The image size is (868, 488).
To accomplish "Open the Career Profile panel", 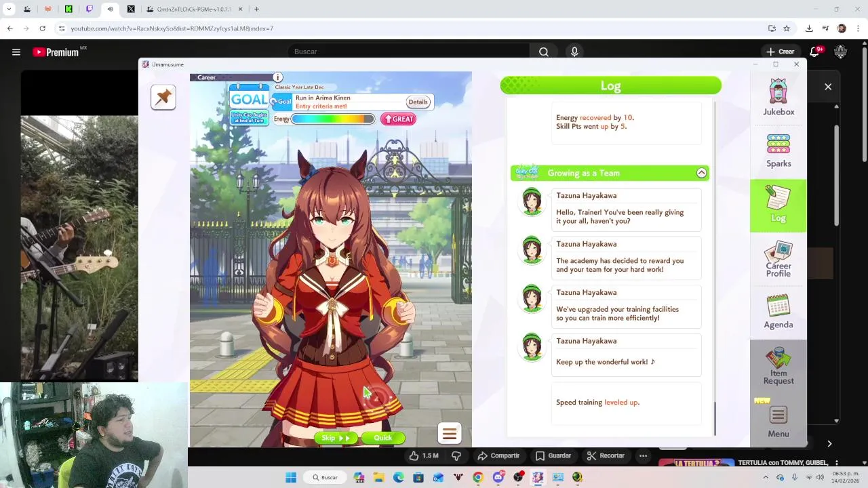I will click(778, 260).
